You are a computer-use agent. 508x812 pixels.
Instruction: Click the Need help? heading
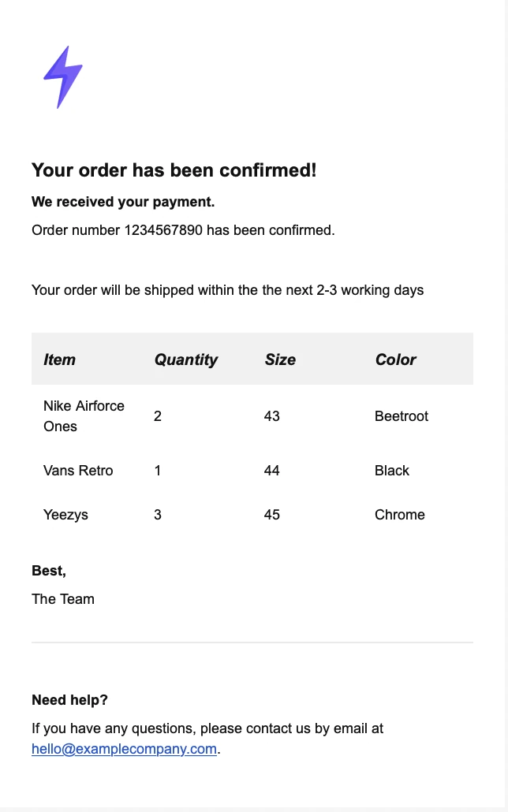click(69, 700)
